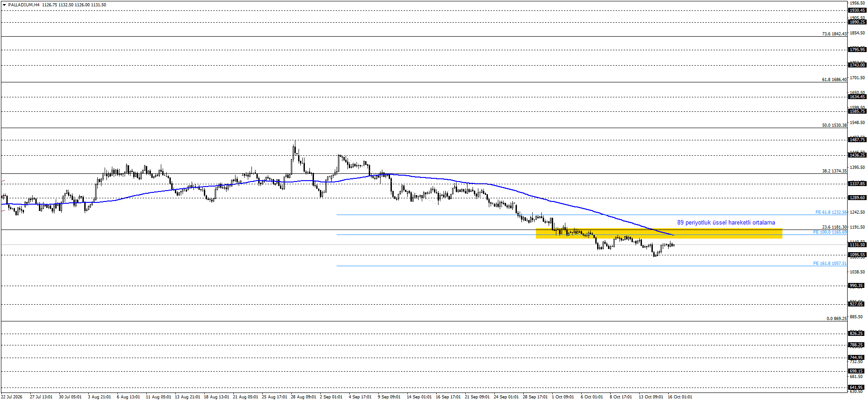Select the 28 Aug 09:01 time label
The height and width of the screenshot is (402, 868).
[x=303, y=397]
